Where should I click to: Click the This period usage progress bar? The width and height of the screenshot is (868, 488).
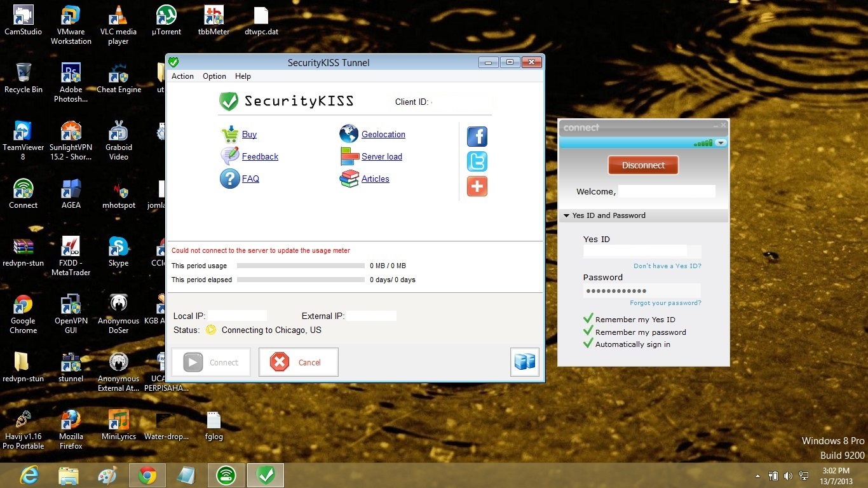[301, 266]
